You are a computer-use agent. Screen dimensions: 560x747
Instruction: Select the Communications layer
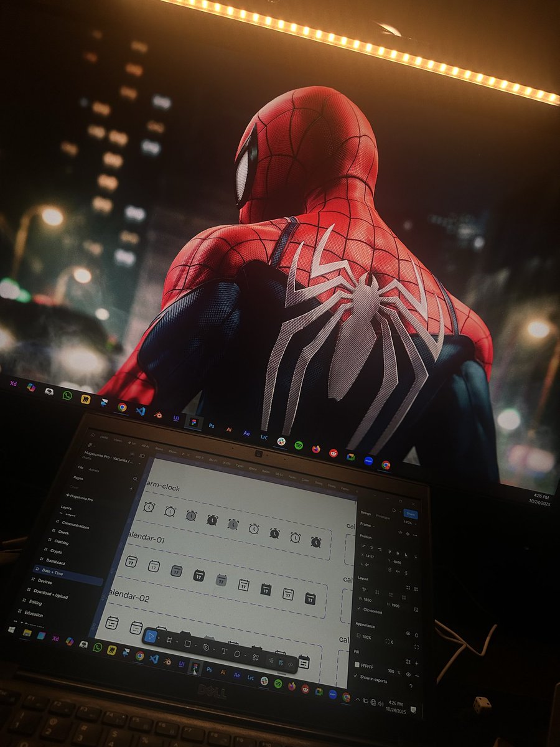(x=75, y=526)
